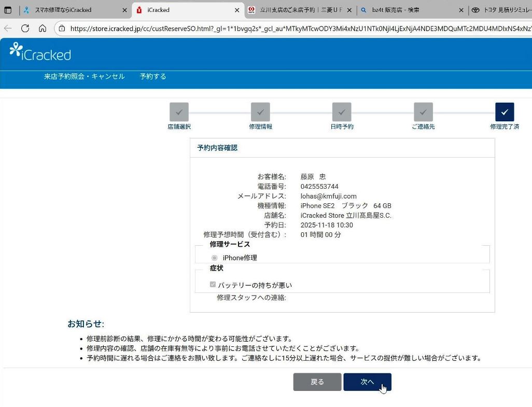Click model info iPhone SE2 ブラック 64 GB
Image resolution: width=532 pixels, height=407 pixels.
pos(346,205)
